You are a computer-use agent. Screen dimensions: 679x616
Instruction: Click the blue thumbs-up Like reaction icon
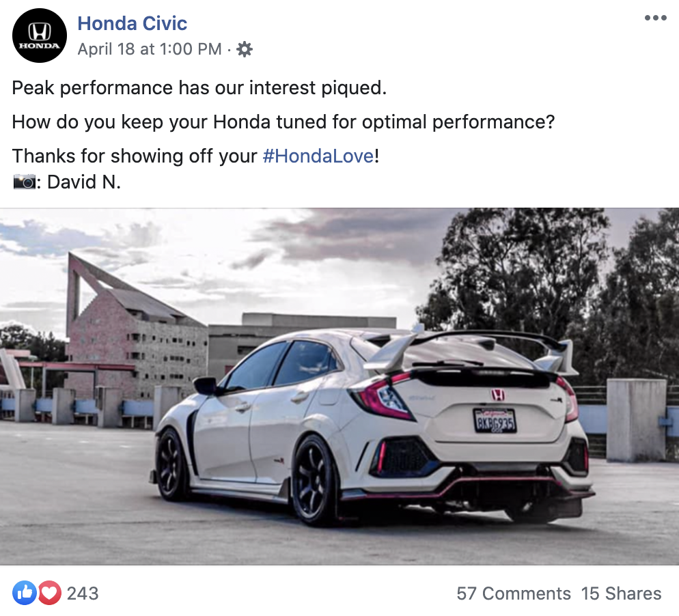(x=25, y=593)
